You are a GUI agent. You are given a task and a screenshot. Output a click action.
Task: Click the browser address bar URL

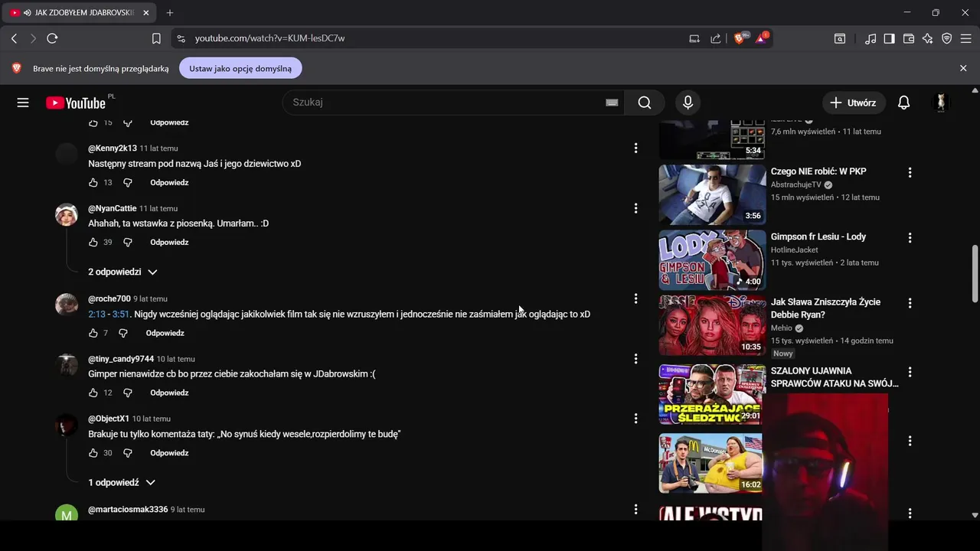[269, 38]
